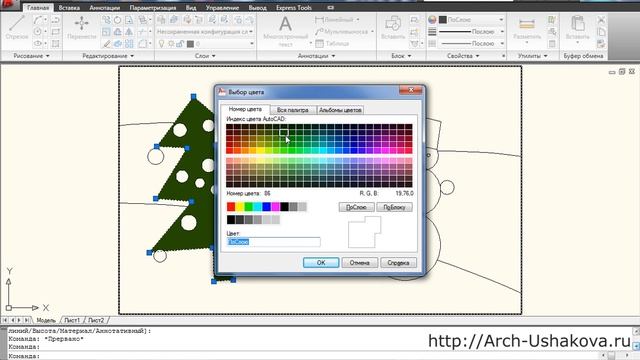This screenshot has height=360, width=640.
Task: Toggle the ribbon minimize button after Express Tools
Action: (331, 7)
